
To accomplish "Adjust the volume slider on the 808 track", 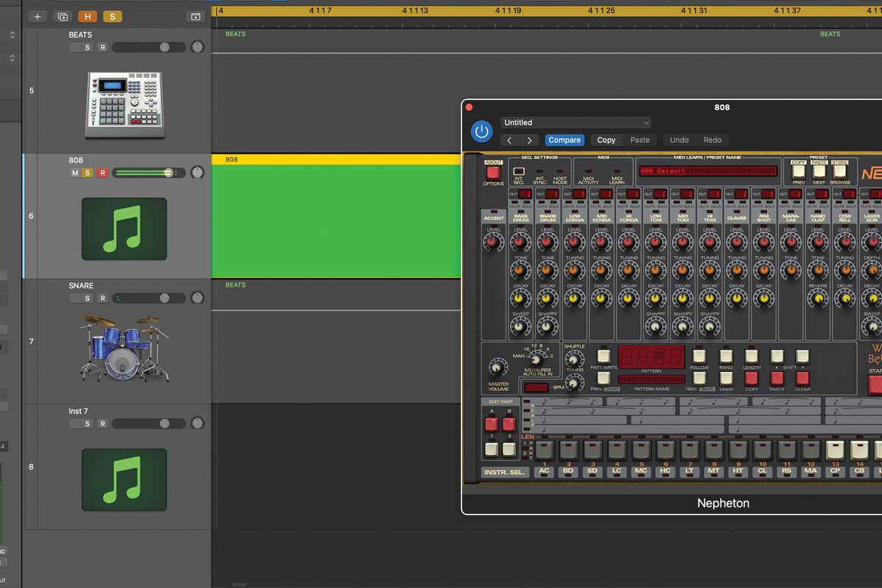I will click(x=146, y=172).
